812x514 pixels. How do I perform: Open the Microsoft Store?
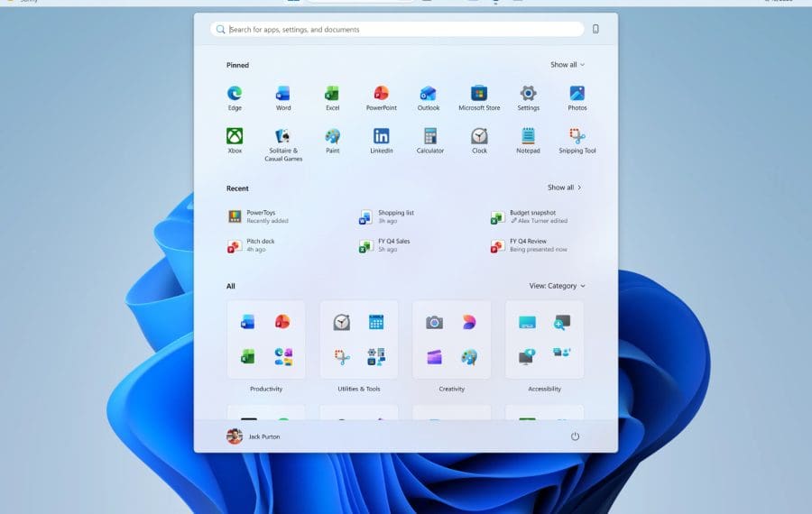pyautogui.click(x=479, y=98)
